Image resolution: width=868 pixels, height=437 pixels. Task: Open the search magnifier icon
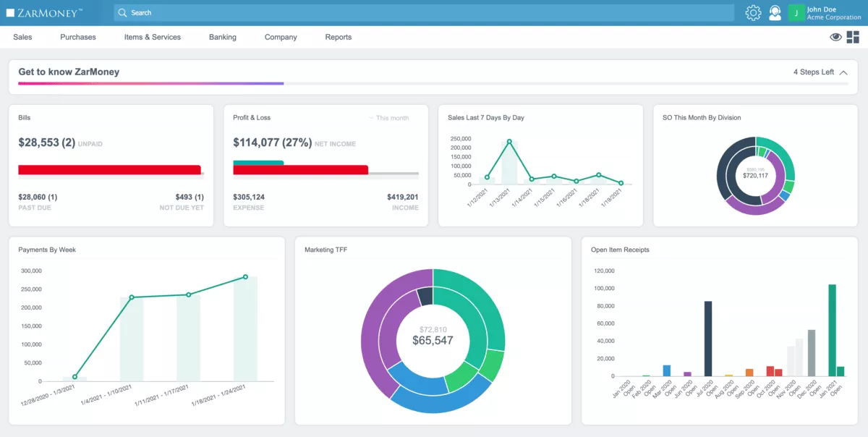point(122,12)
